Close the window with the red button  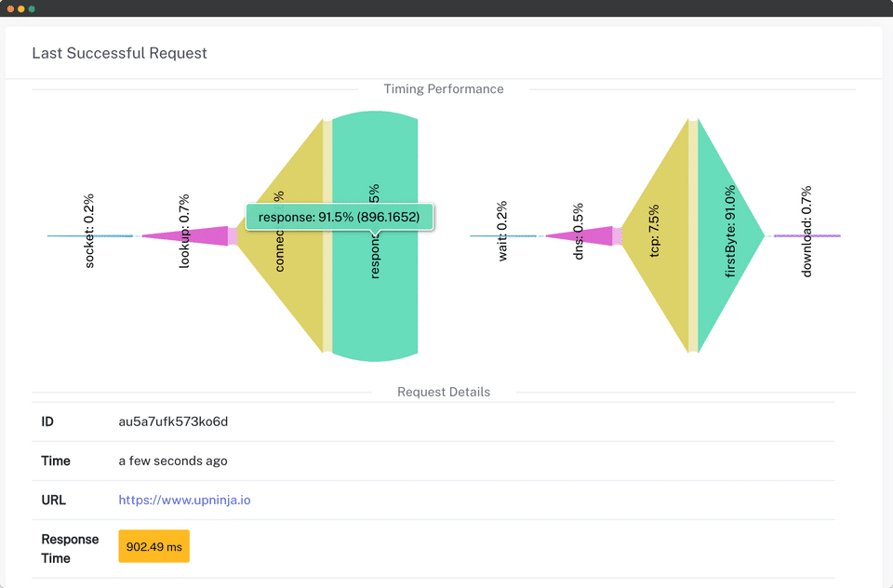point(10,8)
